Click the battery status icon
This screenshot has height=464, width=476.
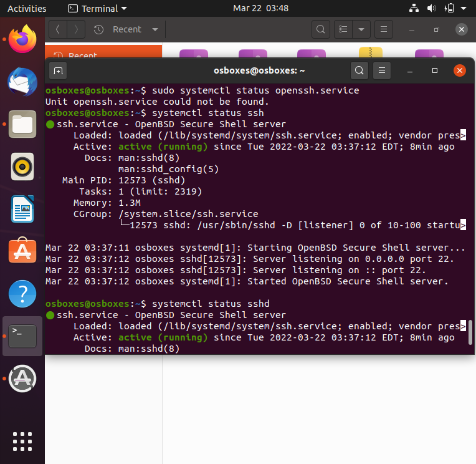click(449, 8)
